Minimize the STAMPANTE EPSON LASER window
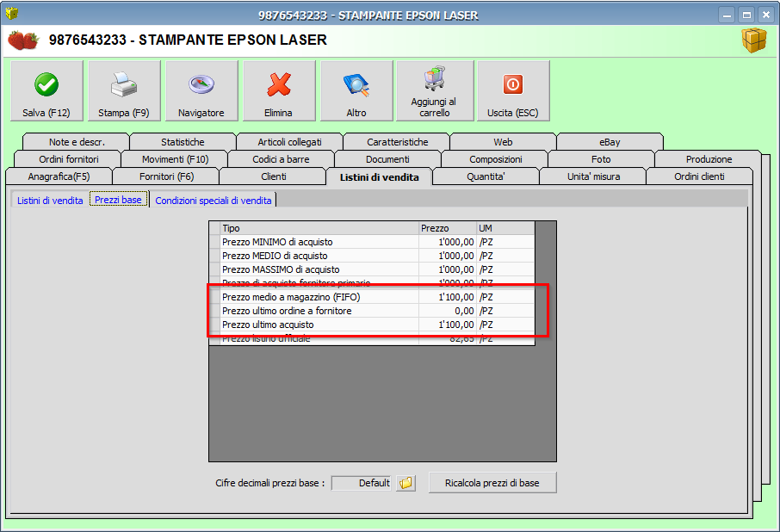This screenshot has width=780, height=532. (x=727, y=15)
